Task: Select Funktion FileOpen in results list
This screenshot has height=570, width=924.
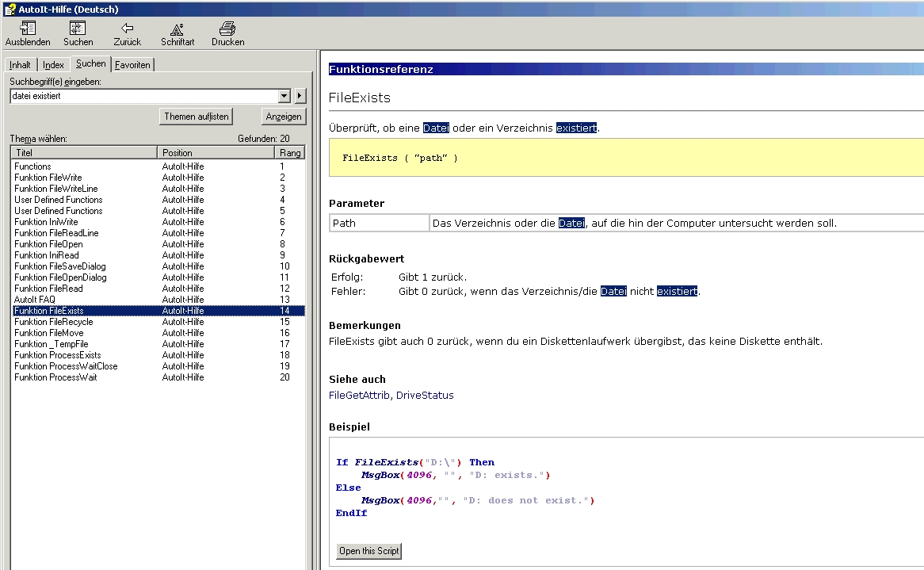Action: (x=48, y=244)
